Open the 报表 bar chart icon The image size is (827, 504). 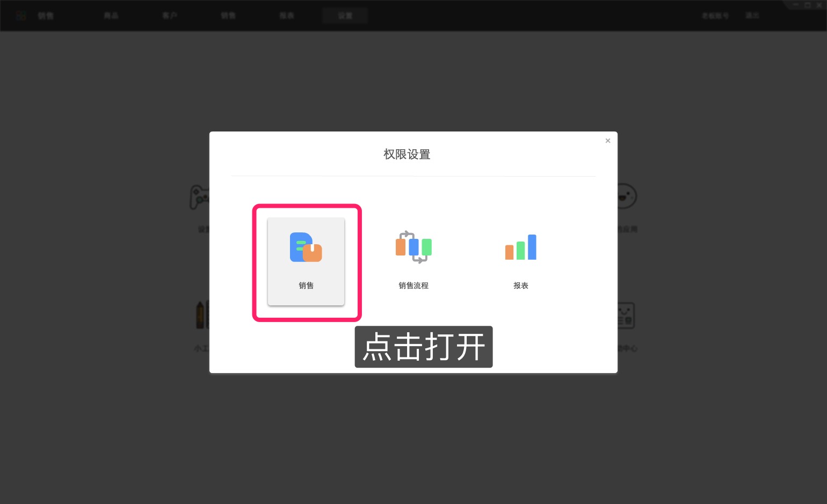(x=521, y=247)
